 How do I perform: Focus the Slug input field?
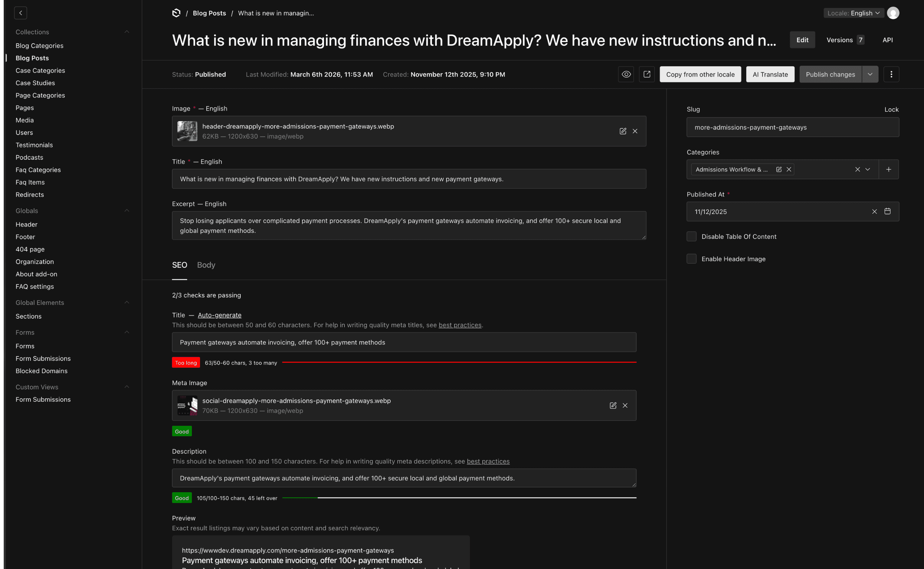point(793,127)
